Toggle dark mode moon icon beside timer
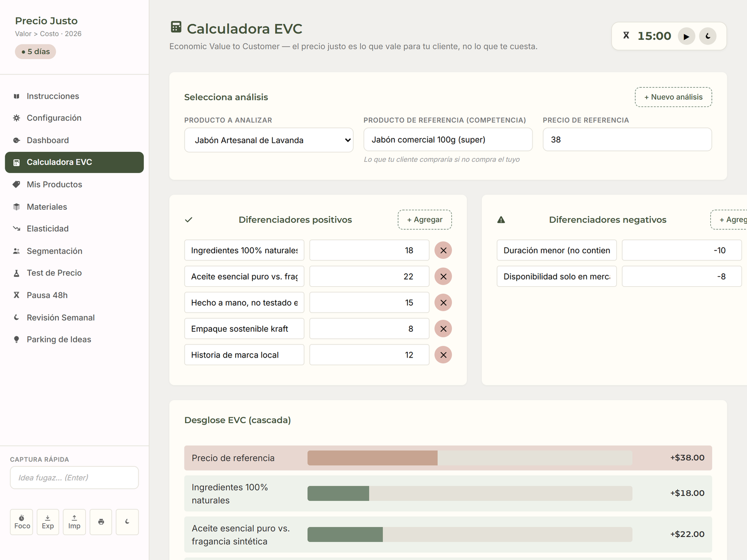The image size is (747, 560). [x=708, y=36]
